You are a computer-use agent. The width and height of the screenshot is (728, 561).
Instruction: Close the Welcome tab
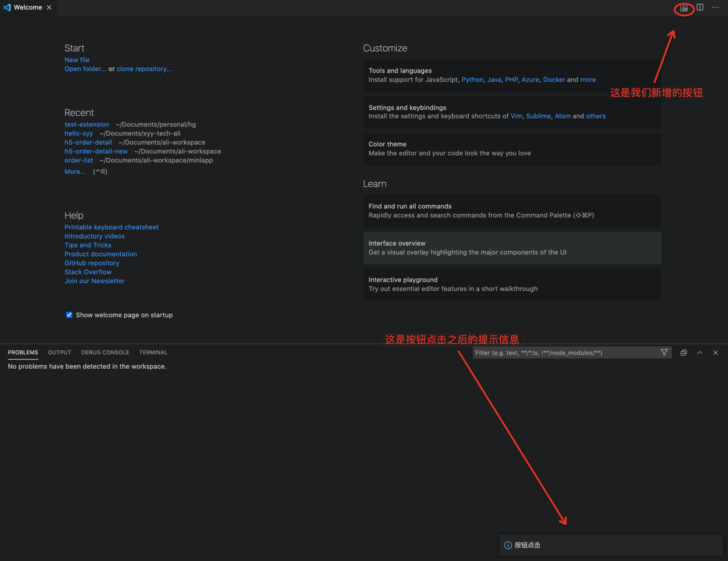49,7
